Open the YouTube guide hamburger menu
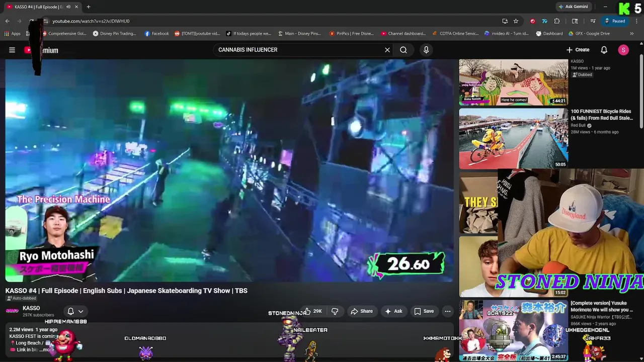The height and width of the screenshot is (362, 644). 12,50
